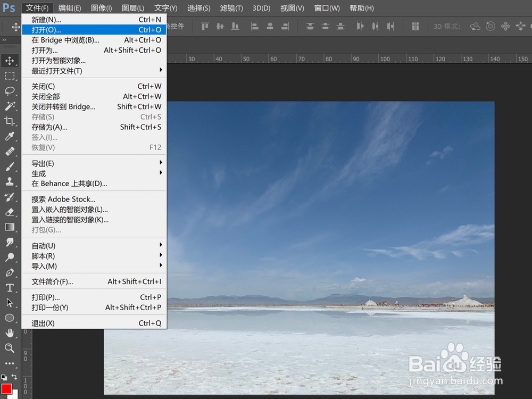
Task: Click the 3D pan mode icon
Action: (505, 26)
